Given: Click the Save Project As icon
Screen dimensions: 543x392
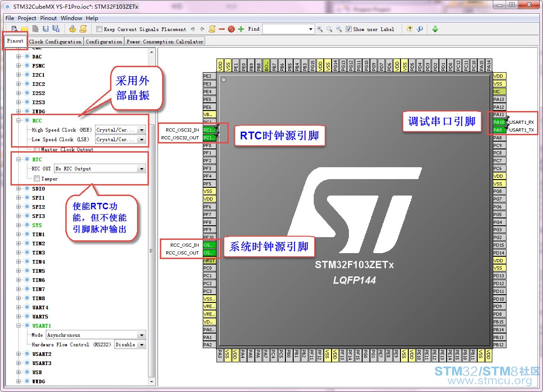Looking at the screenshot, I should point(56,29).
